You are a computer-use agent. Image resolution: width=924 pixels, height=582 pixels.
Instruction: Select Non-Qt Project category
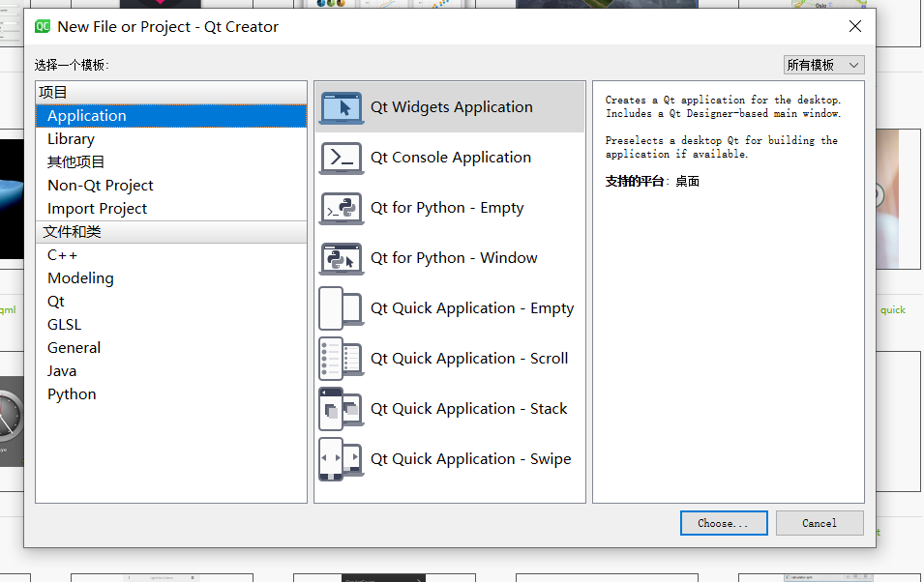coord(171,186)
